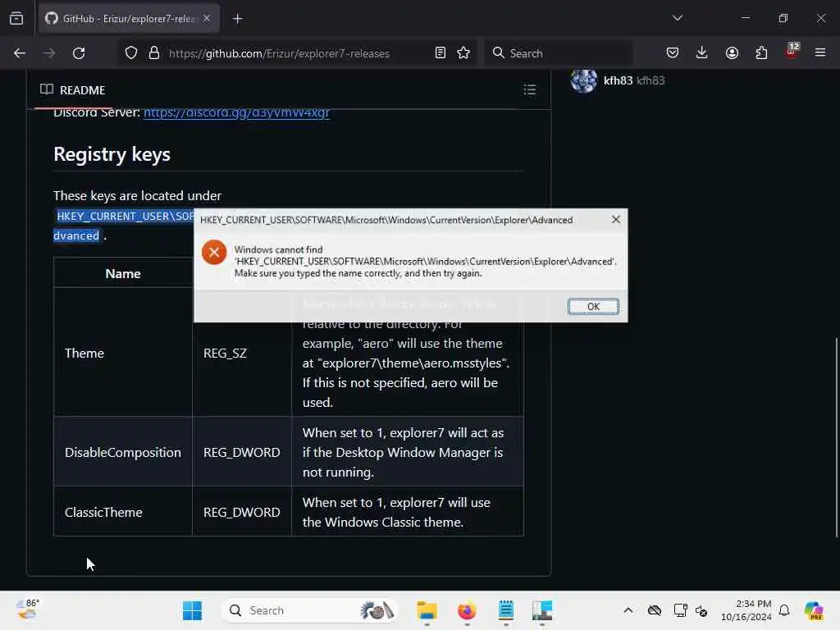The image size is (840, 630).
Task: Go back using browser back arrow
Action: pos(20,53)
